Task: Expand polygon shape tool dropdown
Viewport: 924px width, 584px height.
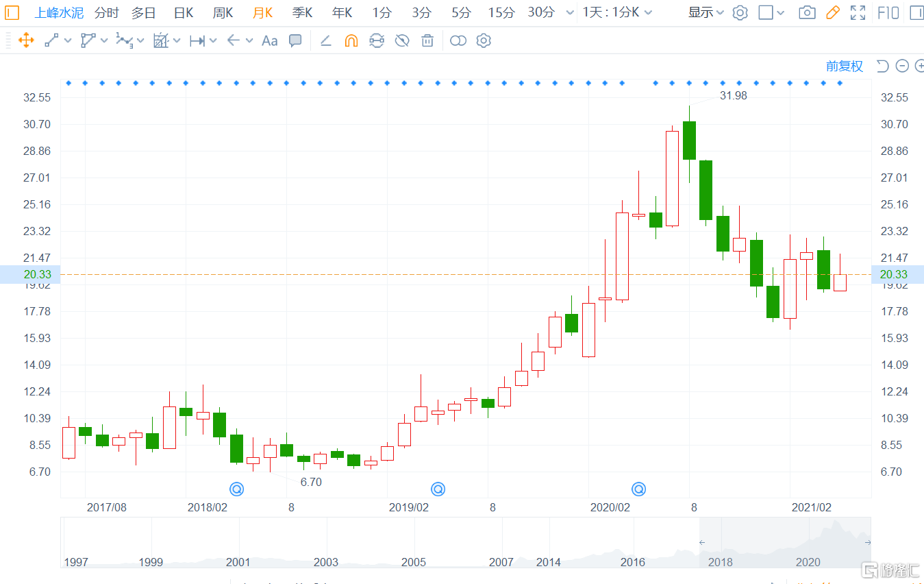Action: coord(104,40)
